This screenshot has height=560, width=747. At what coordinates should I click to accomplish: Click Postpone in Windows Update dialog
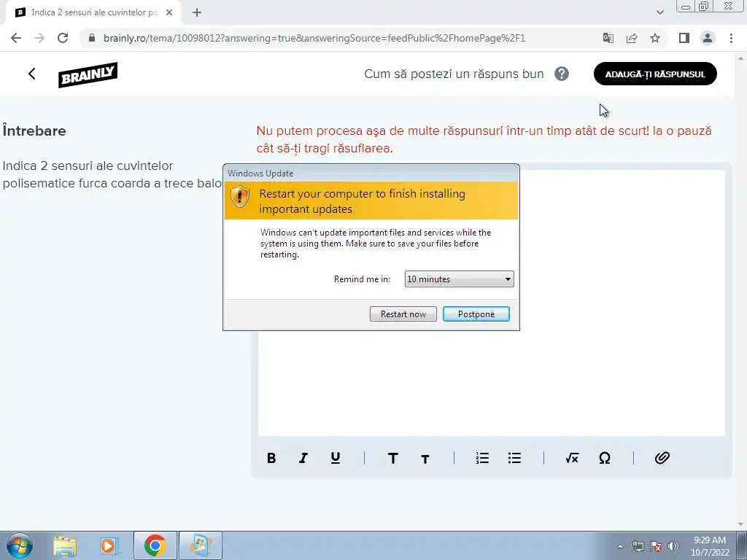(x=476, y=314)
